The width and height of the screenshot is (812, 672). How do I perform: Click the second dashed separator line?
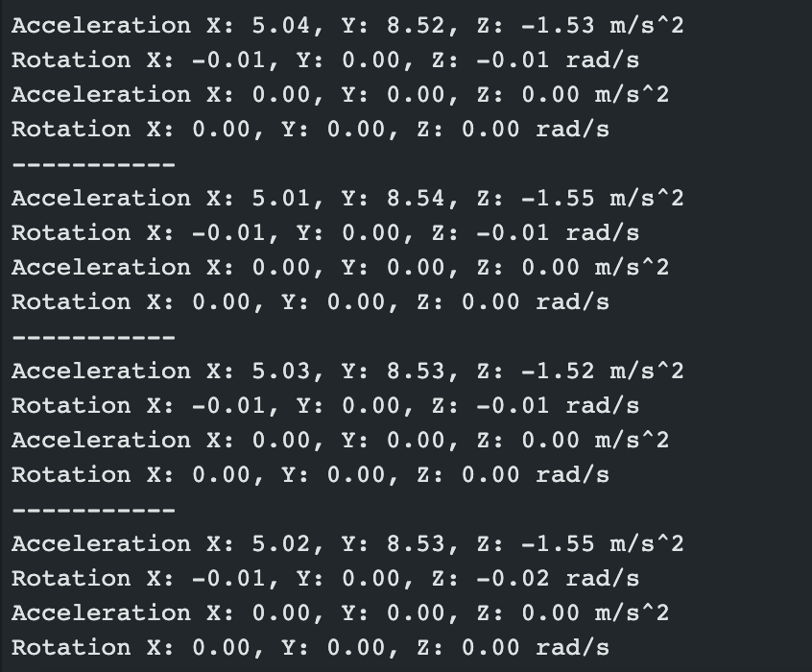pos(94,338)
